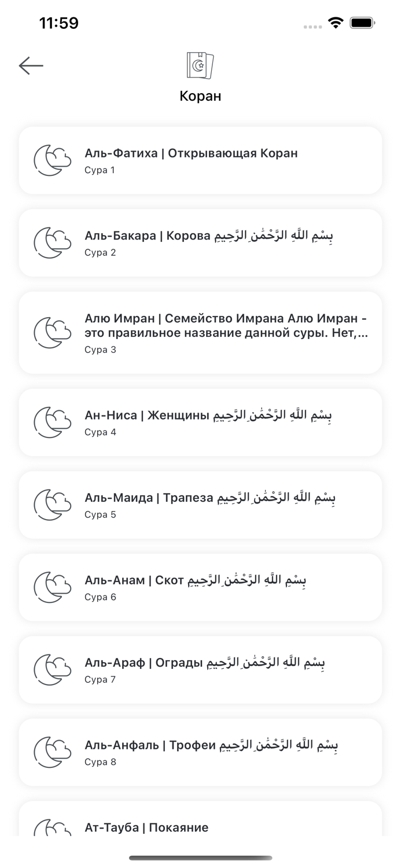Open Ат-Тауба | Покаяние surah
Viewport: 401px width, 868px height.
click(x=146, y=827)
